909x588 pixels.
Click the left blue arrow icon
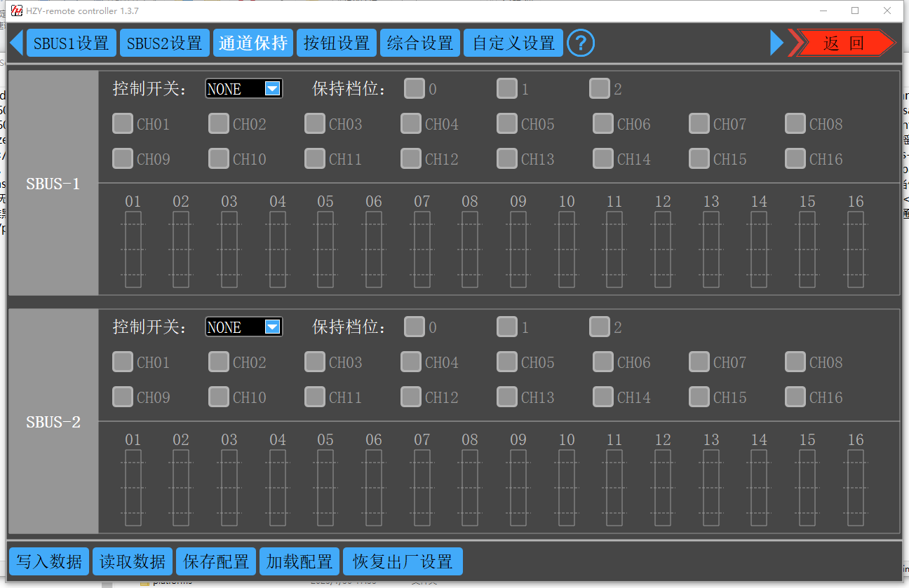(16, 43)
